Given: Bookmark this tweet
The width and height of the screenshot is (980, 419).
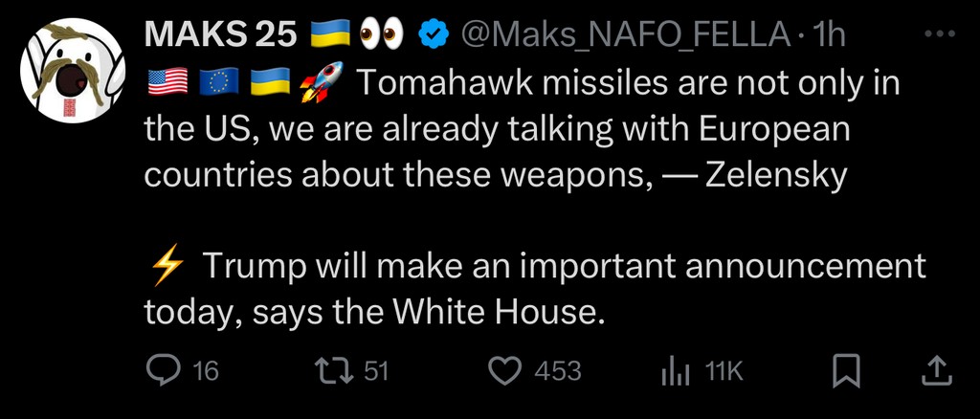Looking at the screenshot, I should (846, 371).
